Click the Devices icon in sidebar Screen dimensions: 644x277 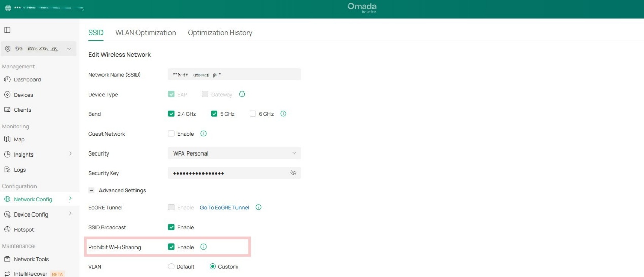pos(7,95)
